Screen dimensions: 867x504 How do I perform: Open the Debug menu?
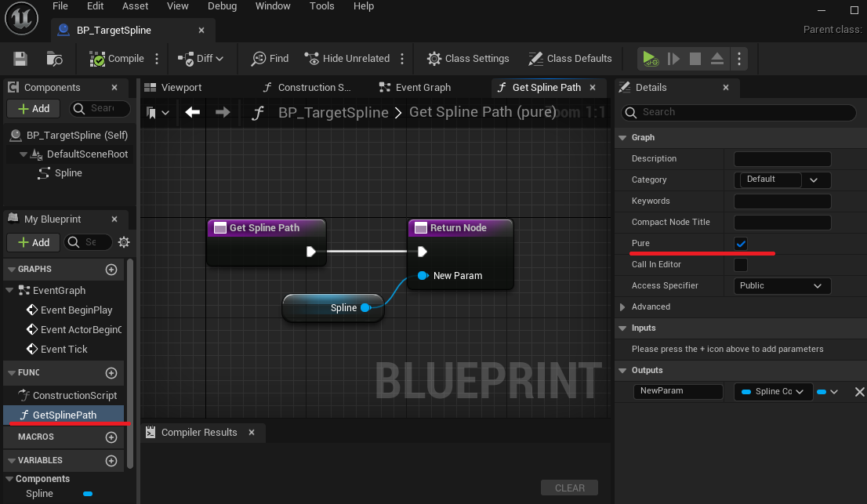coord(223,6)
